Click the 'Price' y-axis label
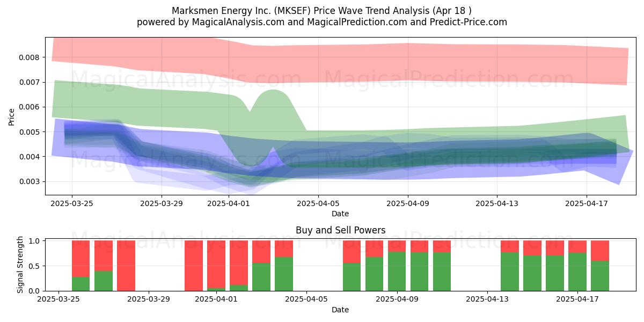The width and height of the screenshot is (644, 322). (x=12, y=116)
